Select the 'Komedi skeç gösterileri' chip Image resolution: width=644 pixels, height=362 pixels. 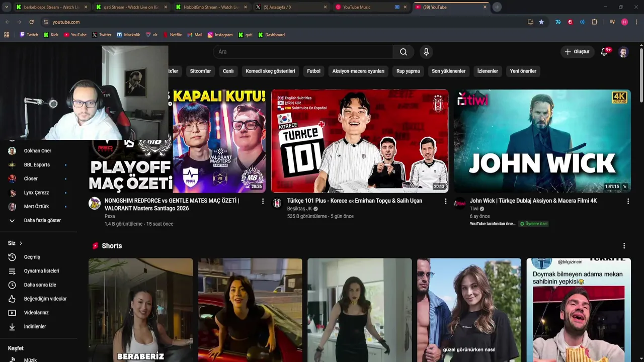pos(270,71)
